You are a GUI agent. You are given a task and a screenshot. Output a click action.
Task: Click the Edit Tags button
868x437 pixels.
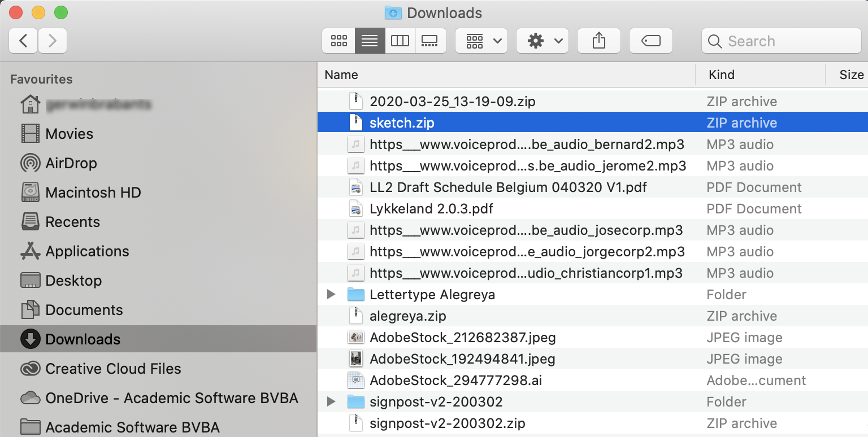pyautogui.click(x=651, y=41)
